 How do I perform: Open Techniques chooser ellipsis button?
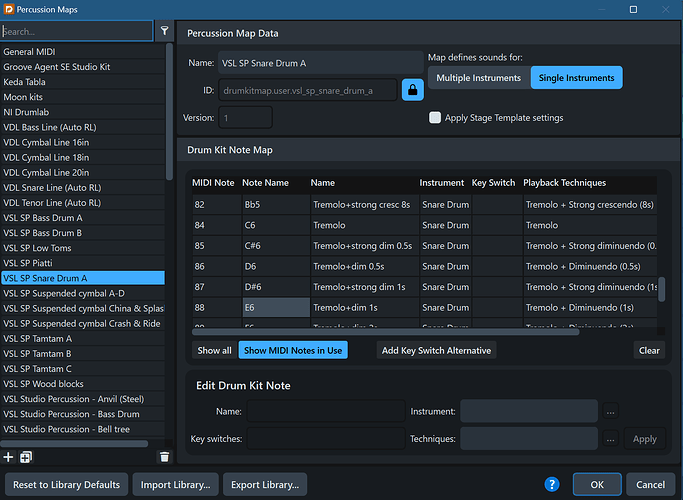[610, 439]
